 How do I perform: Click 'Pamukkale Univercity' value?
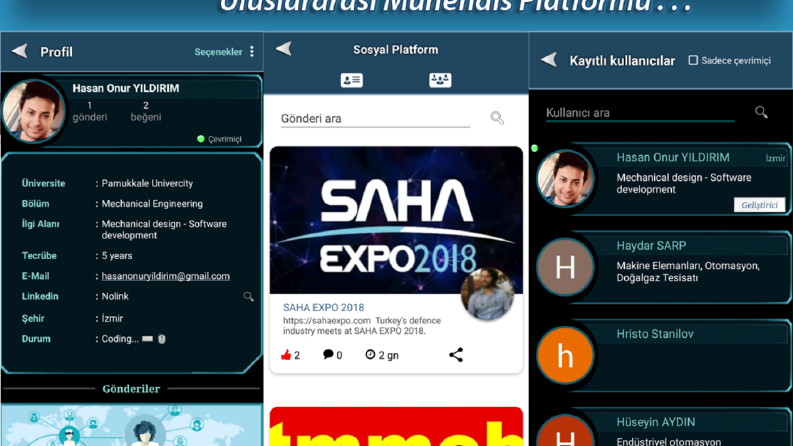pyautogui.click(x=147, y=183)
